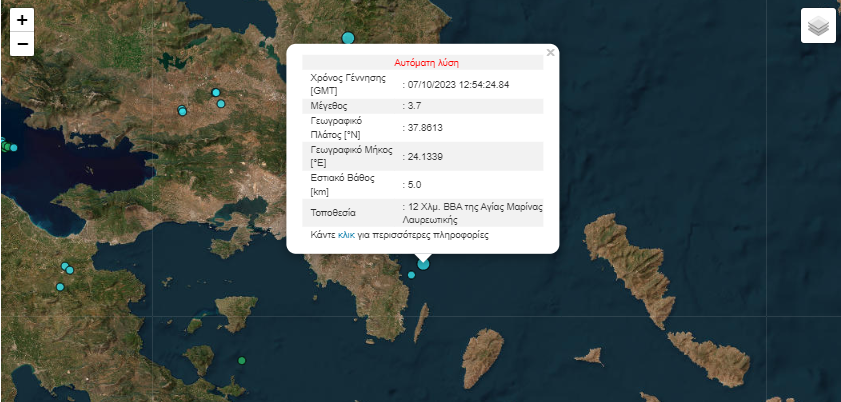Select the small cyan marker below the popup

(411, 275)
